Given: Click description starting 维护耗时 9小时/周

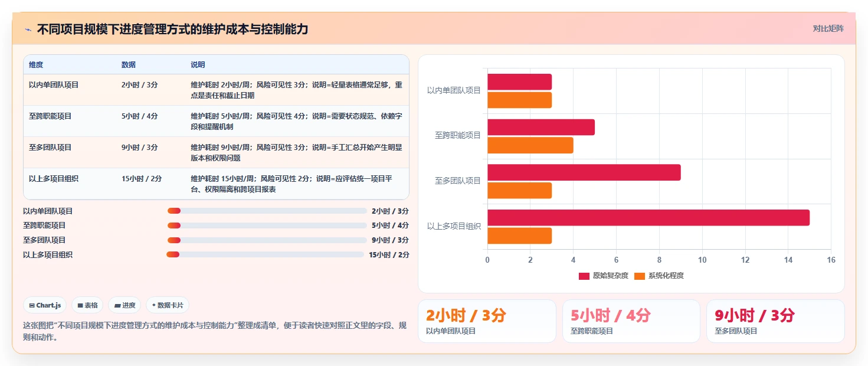Looking at the screenshot, I should point(296,152).
